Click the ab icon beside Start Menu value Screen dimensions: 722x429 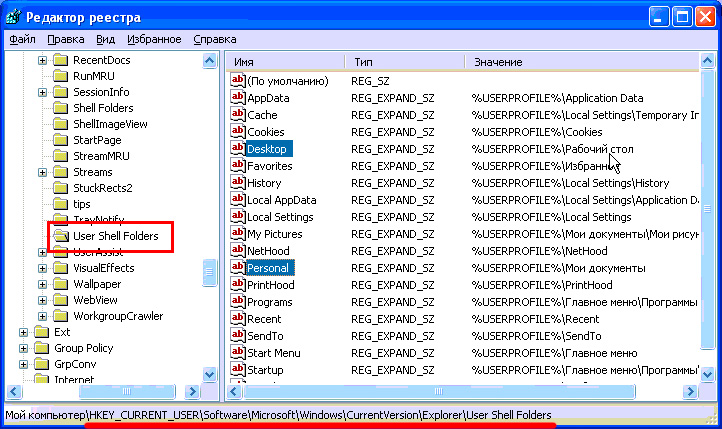(238, 353)
